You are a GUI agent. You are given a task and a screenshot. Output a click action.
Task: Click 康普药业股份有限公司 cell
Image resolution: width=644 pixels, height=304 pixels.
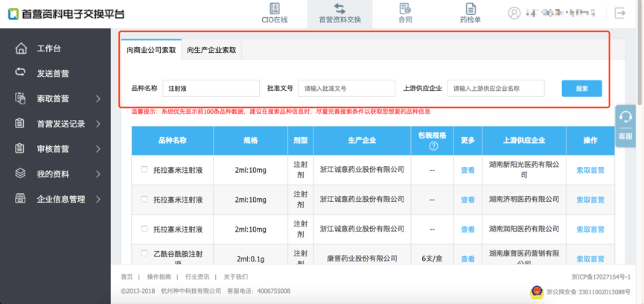[x=362, y=259]
